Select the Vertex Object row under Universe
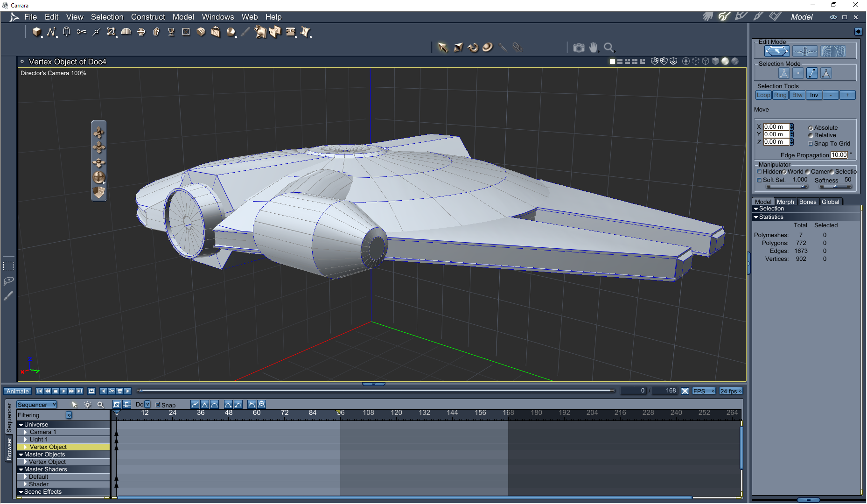Screen dimensions: 867x504 63,447
